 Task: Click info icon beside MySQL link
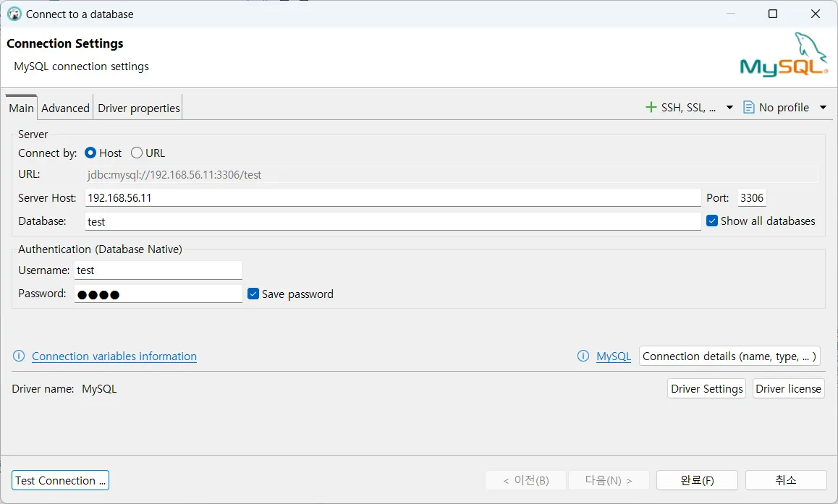pyautogui.click(x=583, y=356)
